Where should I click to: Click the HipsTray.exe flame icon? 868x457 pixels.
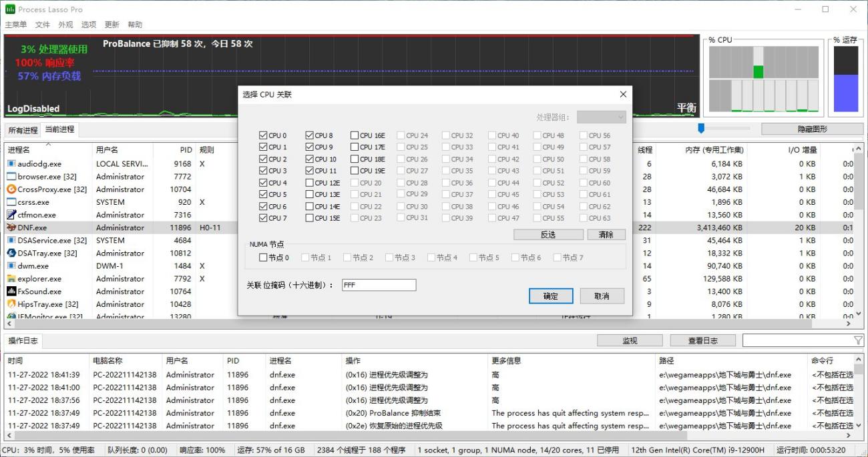point(12,304)
